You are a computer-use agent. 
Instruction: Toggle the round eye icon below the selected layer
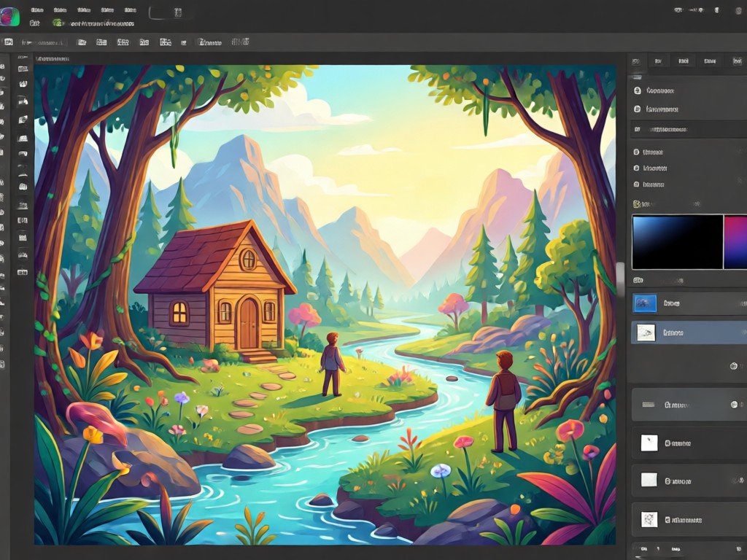coord(734,366)
